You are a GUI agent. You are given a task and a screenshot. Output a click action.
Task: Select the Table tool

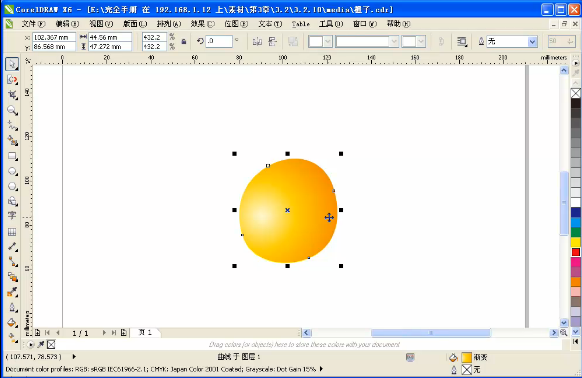(x=12, y=232)
